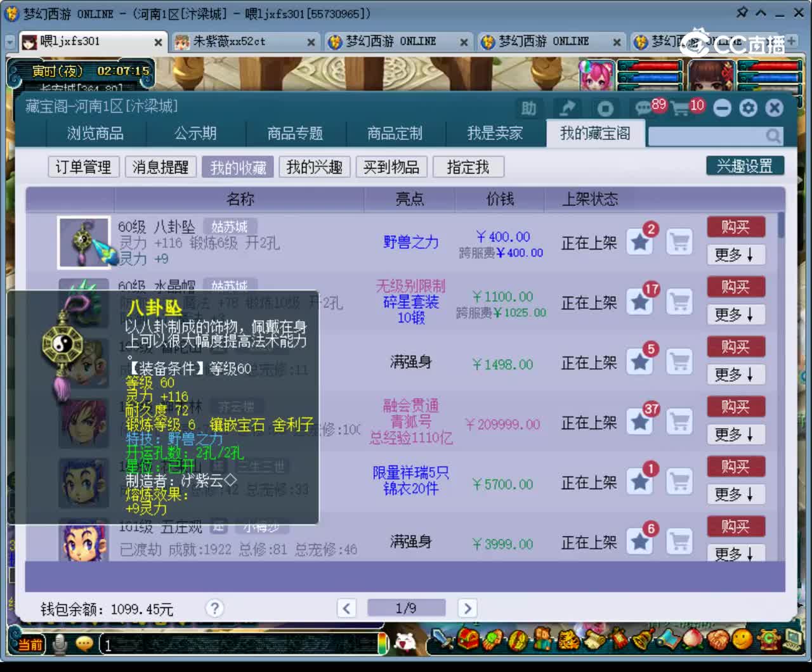Toggle favorite star on ¥5700 row

(x=640, y=482)
